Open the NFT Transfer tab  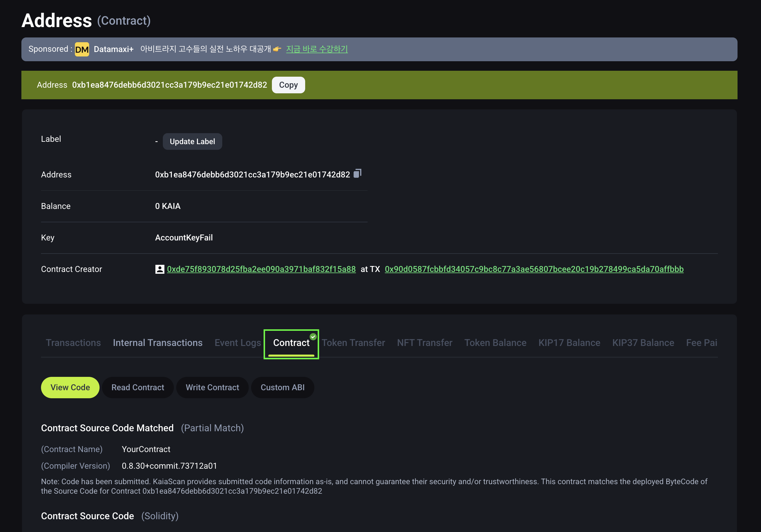(425, 343)
